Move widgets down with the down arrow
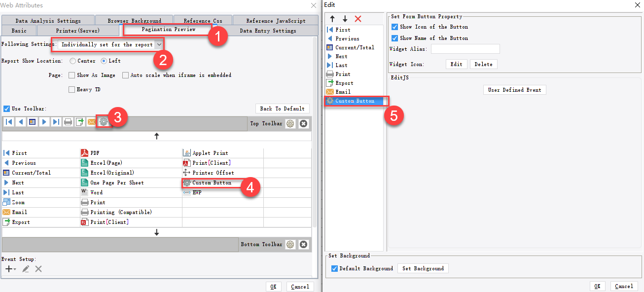This screenshot has width=644, height=292. pos(157,232)
